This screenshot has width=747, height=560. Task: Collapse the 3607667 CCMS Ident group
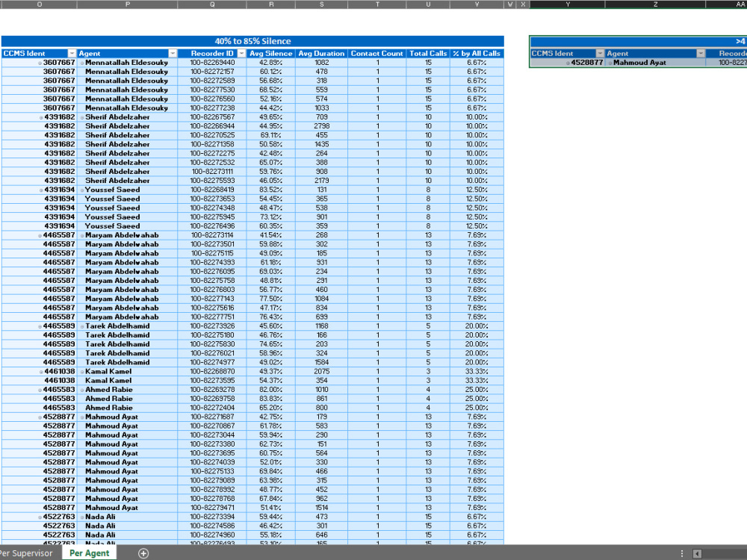click(40, 63)
